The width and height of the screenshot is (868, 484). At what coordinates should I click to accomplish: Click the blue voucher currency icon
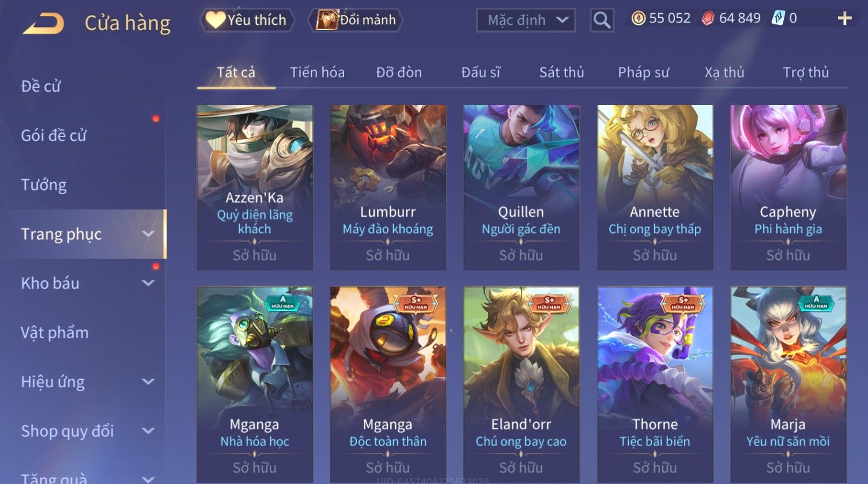[x=778, y=18]
